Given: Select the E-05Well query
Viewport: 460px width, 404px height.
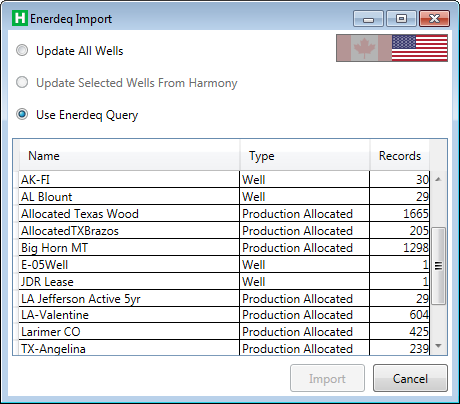Looking at the screenshot, I should point(224,264).
